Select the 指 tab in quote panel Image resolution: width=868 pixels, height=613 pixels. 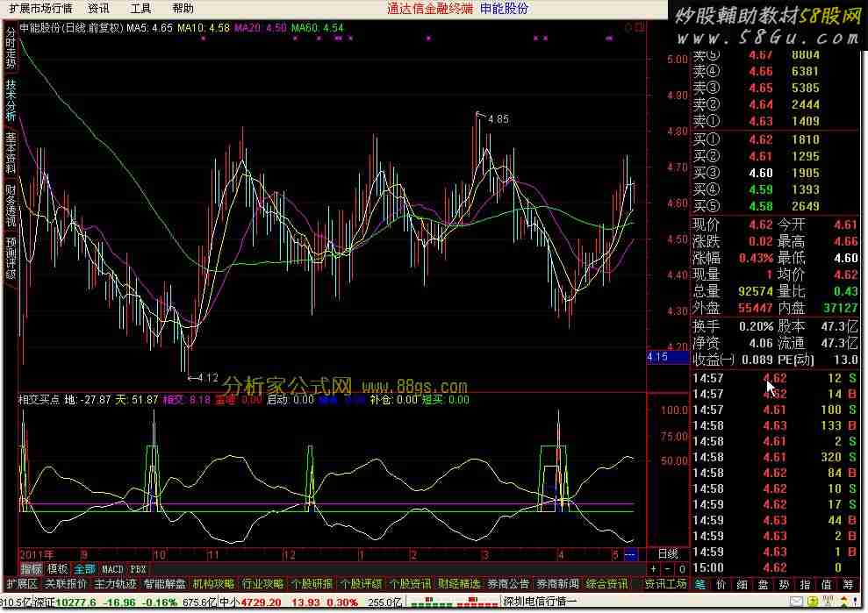[x=806, y=584]
